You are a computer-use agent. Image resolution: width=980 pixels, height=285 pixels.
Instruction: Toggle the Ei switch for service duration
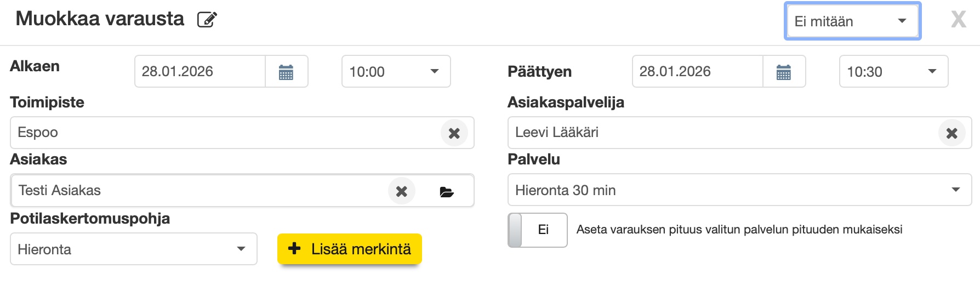[537, 230]
